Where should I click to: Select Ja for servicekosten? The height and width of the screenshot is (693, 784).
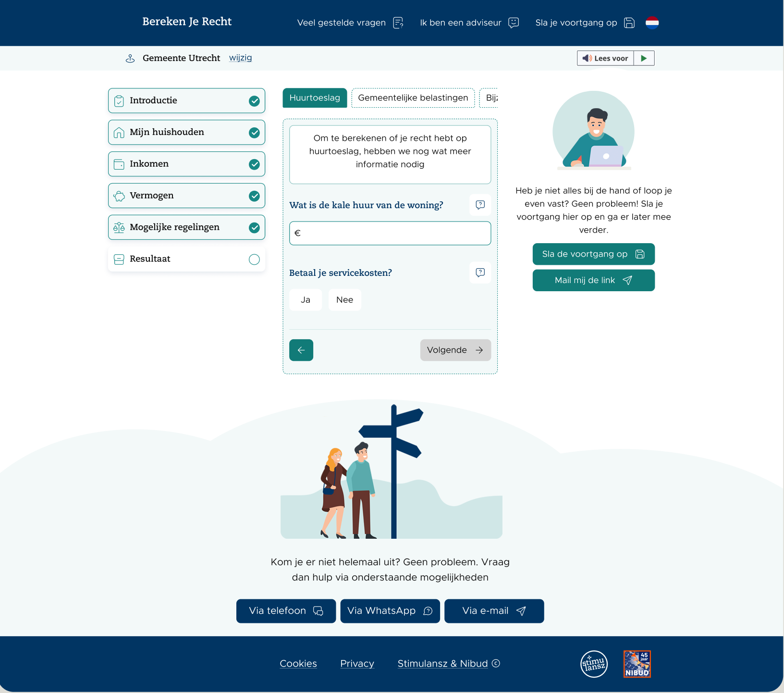[x=306, y=300]
